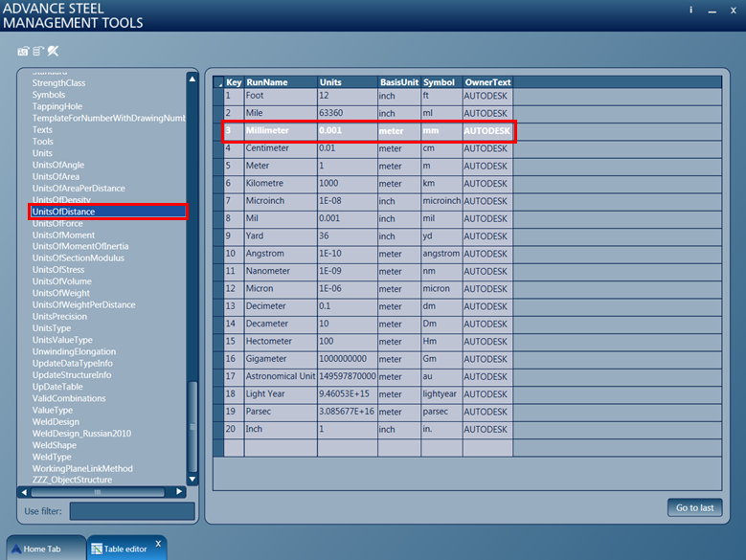
Task: Click the crossed-out search toolbar icon
Action: coord(54,51)
